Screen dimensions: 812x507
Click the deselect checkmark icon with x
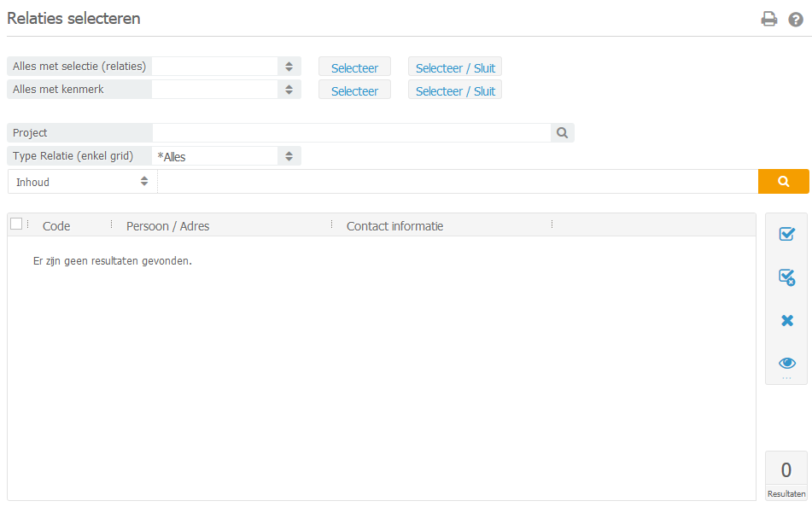(x=786, y=277)
